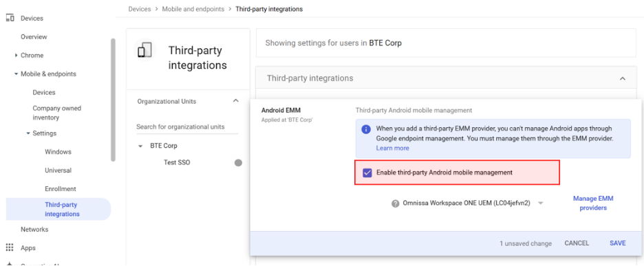The image size is (644, 266).
Task: Click Manage EMM providers link
Action: [593, 203]
